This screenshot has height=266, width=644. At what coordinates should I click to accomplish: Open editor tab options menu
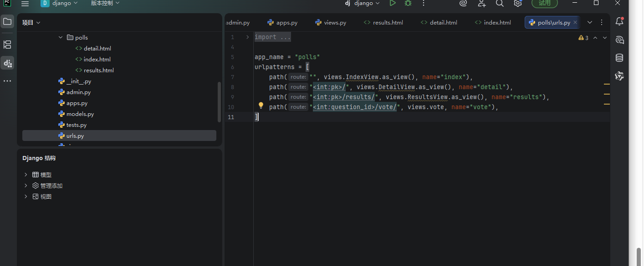tap(602, 22)
